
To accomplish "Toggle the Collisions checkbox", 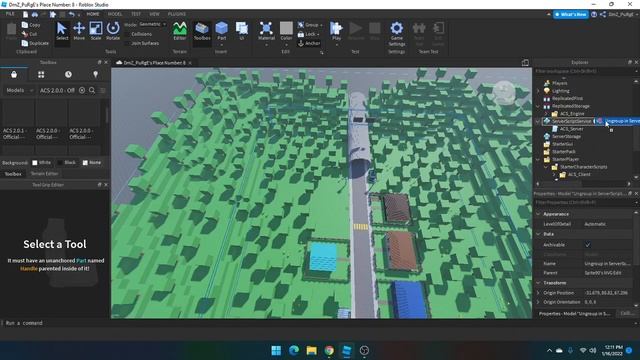I will tap(127, 34).
